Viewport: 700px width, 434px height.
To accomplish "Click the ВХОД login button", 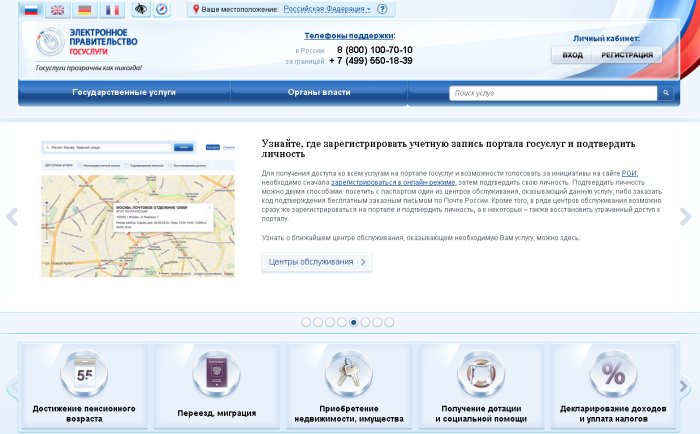I will tap(572, 55).
